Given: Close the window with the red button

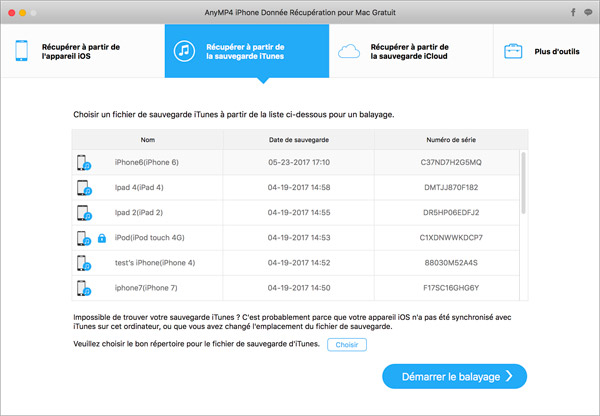Looking at the screenshot, I should coord(11,13).
